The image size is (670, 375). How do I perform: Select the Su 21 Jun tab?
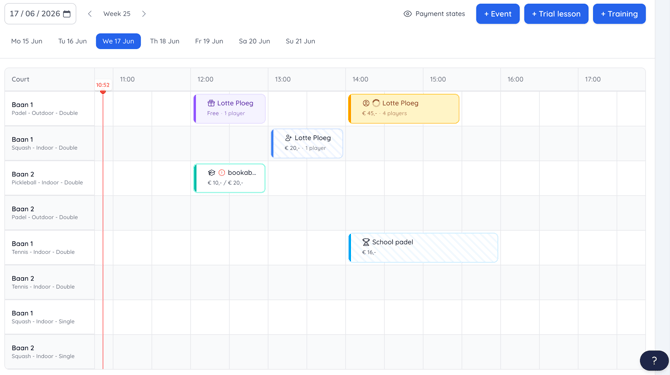(300, 41)
